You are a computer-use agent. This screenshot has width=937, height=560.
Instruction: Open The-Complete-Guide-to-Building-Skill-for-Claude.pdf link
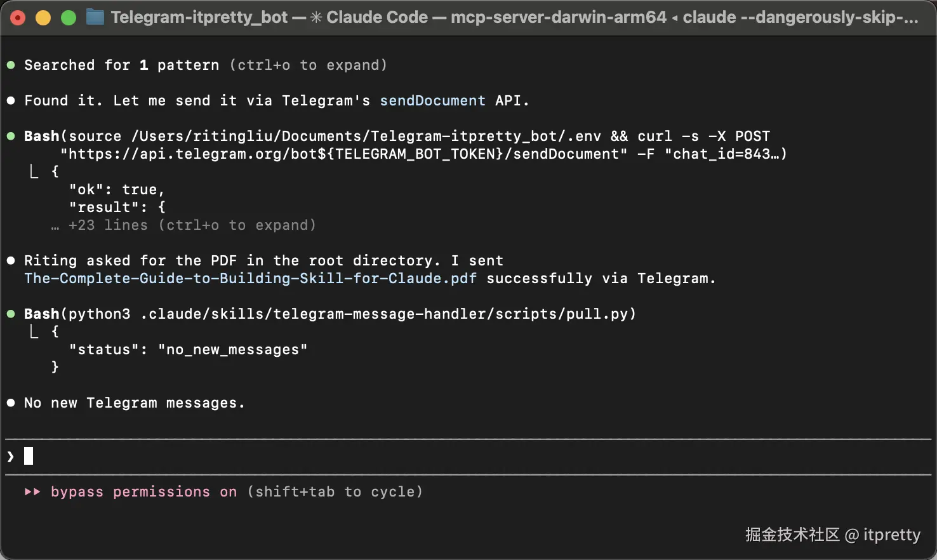250,278
